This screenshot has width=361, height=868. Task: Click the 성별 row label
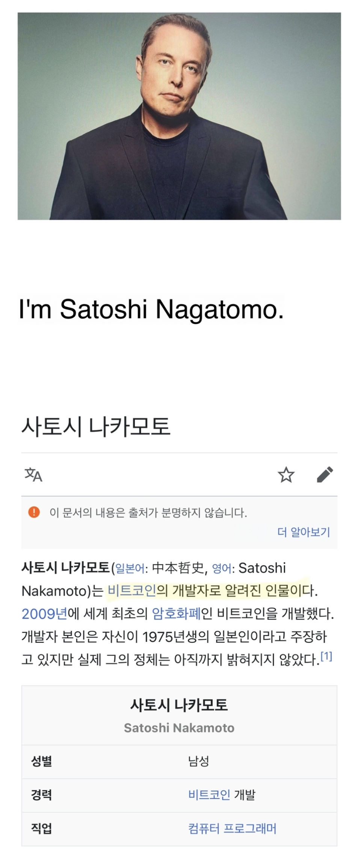(41, 761)
